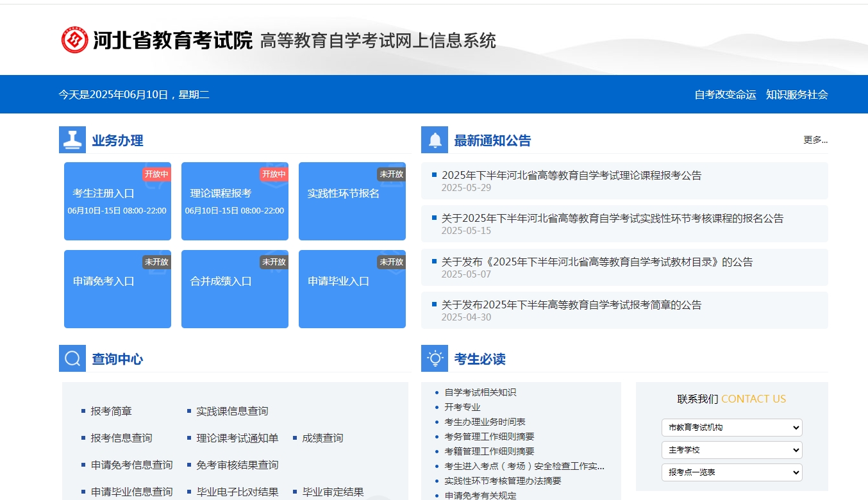Open the 理论课程报考 course registration tile
868x500 pixels.
pos(235,201)
